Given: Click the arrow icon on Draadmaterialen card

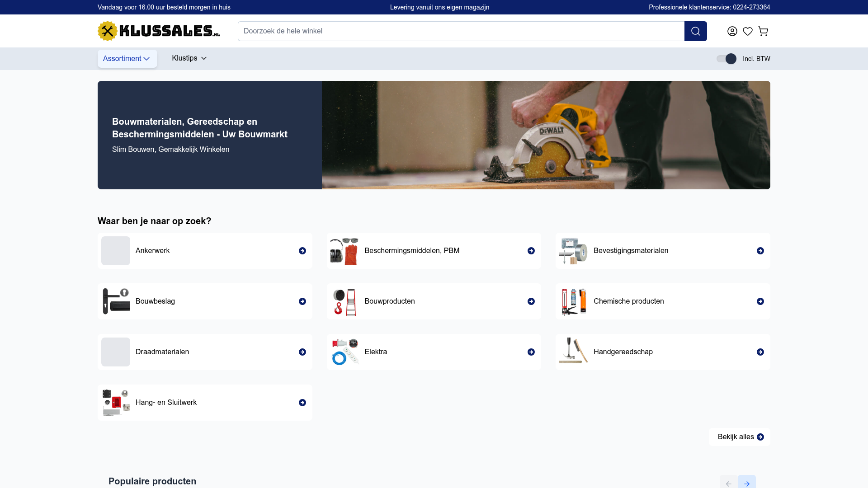Looking at the screenshot, I should [x=302, y=352].
